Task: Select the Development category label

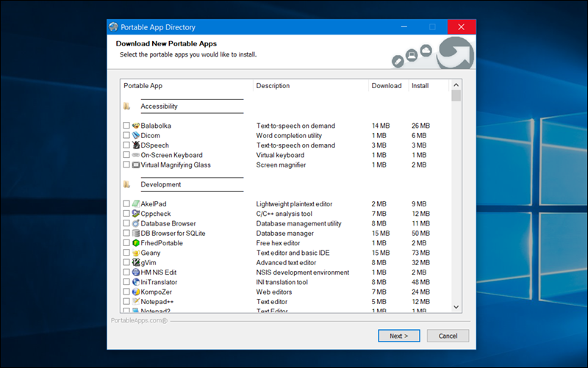Action: (160, 184)
